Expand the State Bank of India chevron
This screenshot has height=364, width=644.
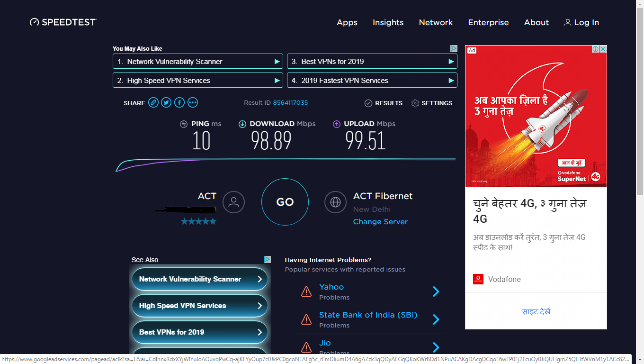pos(436,319)
